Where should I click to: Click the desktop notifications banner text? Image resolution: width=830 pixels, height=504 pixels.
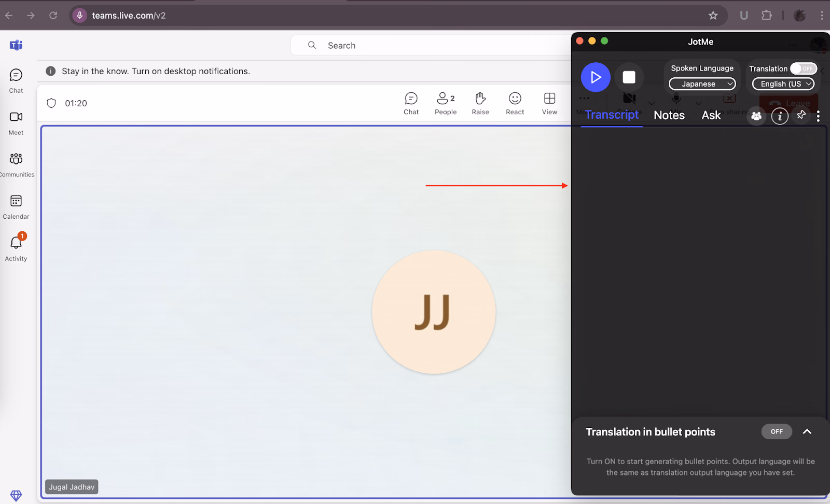click(156, 71)
